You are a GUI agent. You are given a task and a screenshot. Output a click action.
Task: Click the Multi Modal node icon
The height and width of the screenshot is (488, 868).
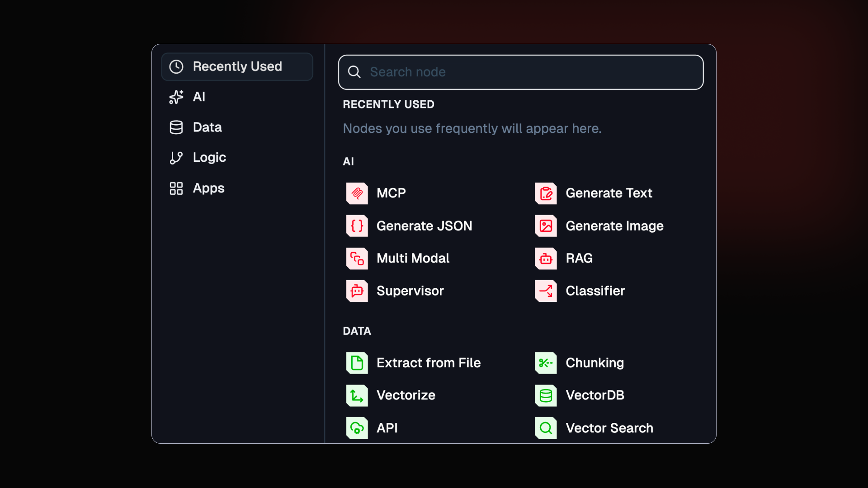pyautogui.click(x=357, y=258)
